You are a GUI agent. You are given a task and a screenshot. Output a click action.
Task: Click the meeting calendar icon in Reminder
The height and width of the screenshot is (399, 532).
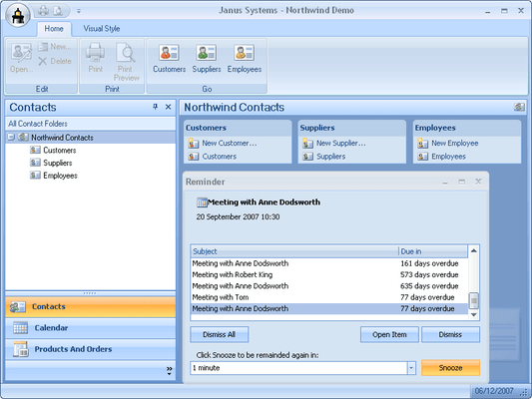coord(202,202)
